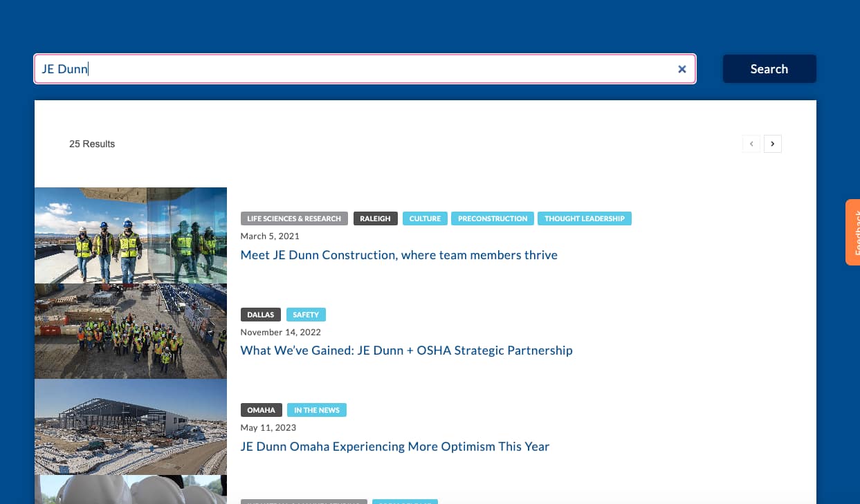The height and width of the screenshot is (504, 860).
Task: Open article Meet JE Dunn Construction, where team members thrive
Action: (x=399, y=255)
